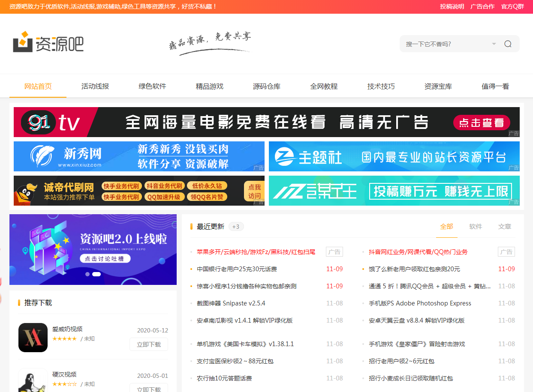Switch to the 文章 tab

505,226
